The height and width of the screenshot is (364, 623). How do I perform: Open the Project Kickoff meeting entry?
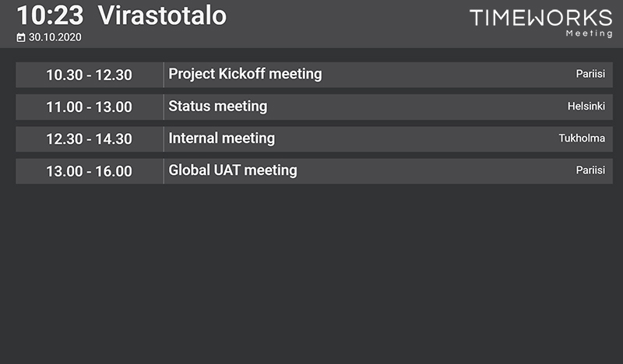point(315,75)
